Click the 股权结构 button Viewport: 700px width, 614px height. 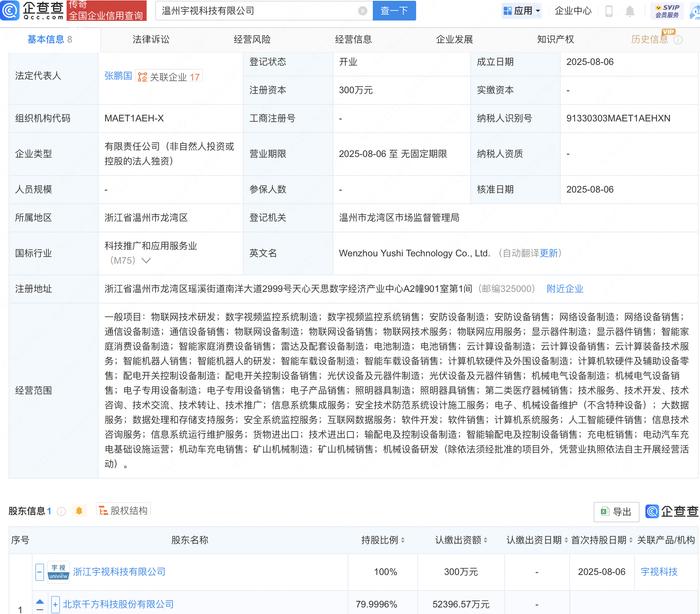[x=124, y=510]
